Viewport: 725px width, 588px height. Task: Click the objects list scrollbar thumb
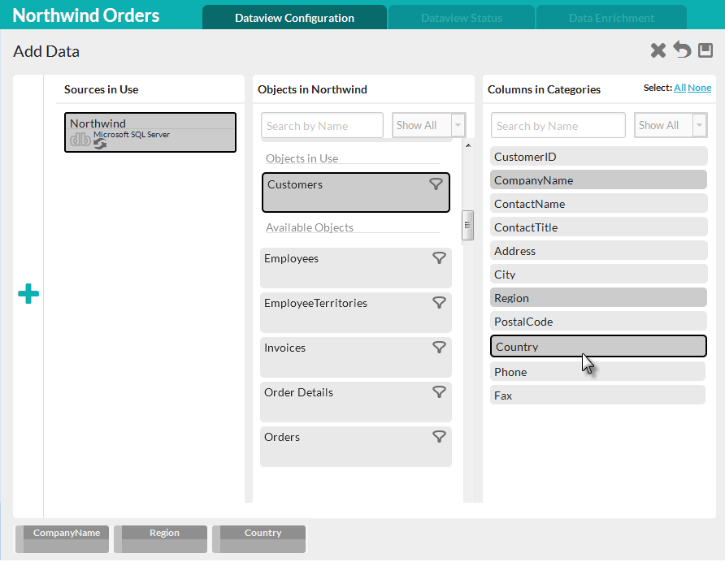tap(467, 225)
